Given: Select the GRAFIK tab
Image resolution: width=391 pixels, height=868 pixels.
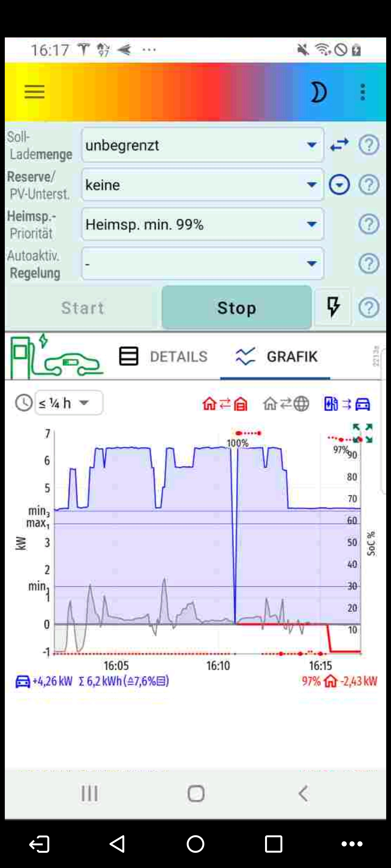Looking at the screenshot, I should (x=276, y=357).
